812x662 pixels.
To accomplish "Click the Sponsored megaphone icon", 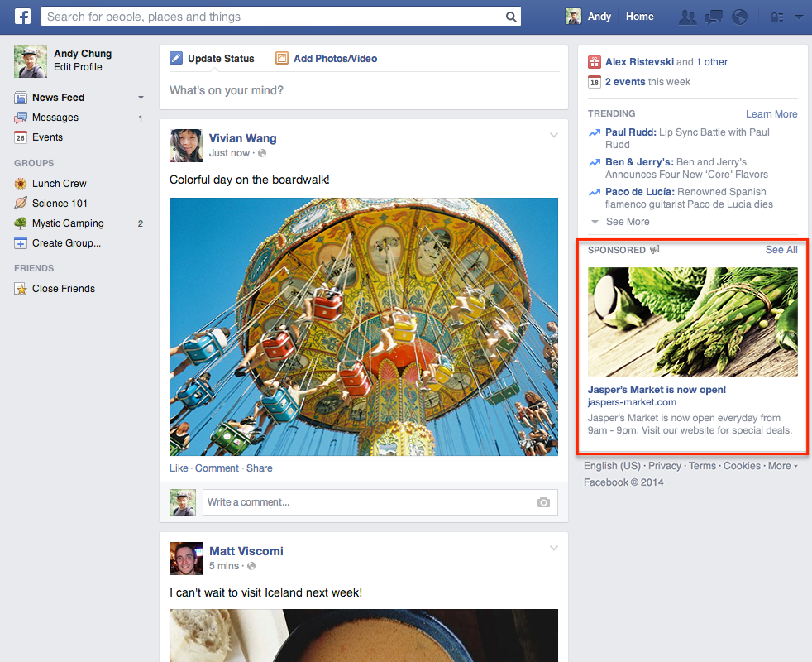I will (655, 250).
